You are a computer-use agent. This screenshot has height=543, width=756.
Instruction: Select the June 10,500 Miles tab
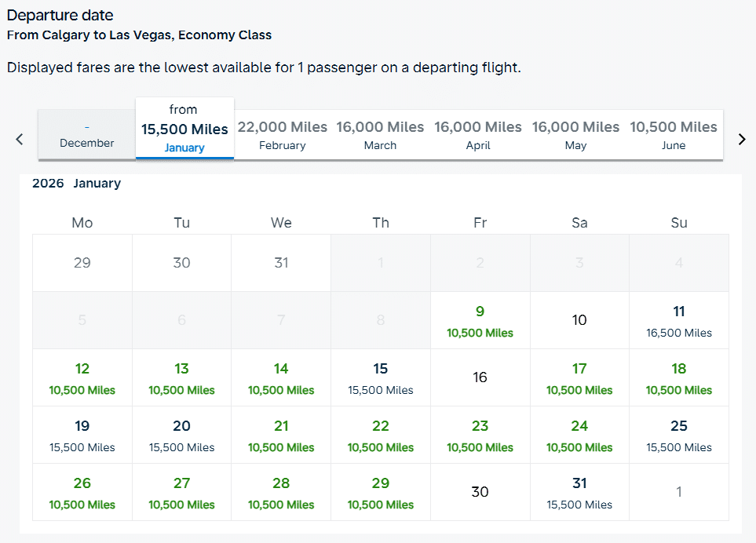click(674, 135)
